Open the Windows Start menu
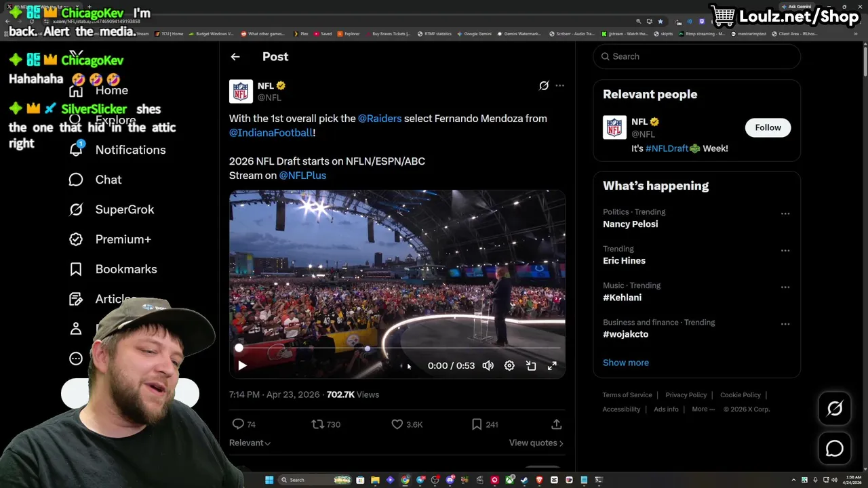This screenshot has width=868, height=488. tap(269, 480)
